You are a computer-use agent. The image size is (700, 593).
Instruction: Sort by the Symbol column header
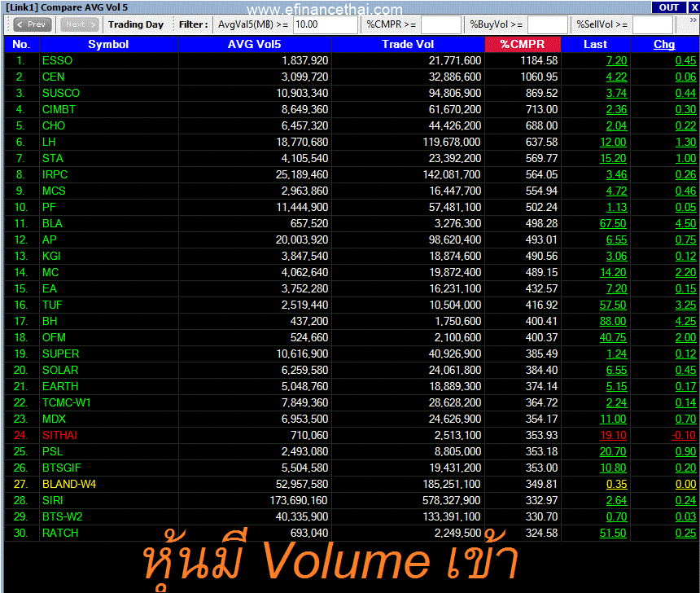coord(108,44)
